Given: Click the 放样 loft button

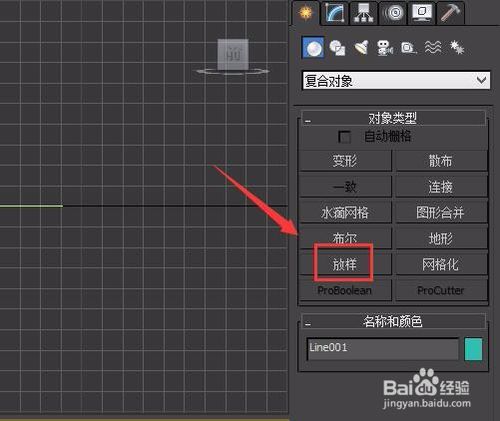Looking at the screenshot, I should pos(345,264).
